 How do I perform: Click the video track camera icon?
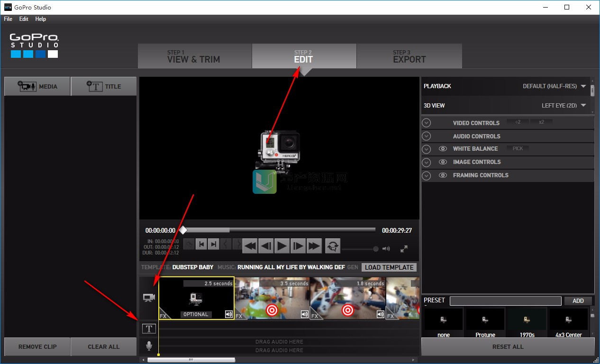point(149,298)
